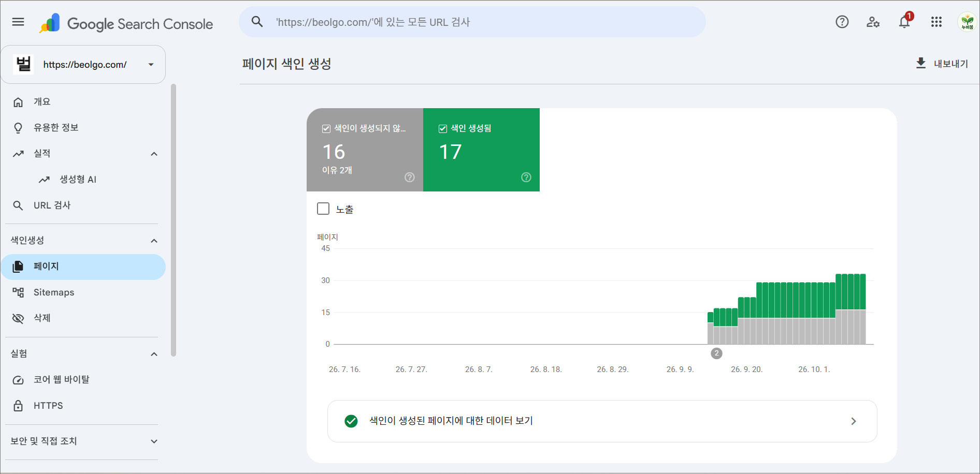Viewport: 980px width, 474px height.
Task: Click the 26. 10. 1. axis date label
Action: pyautogui.click(x=814, y=369)
